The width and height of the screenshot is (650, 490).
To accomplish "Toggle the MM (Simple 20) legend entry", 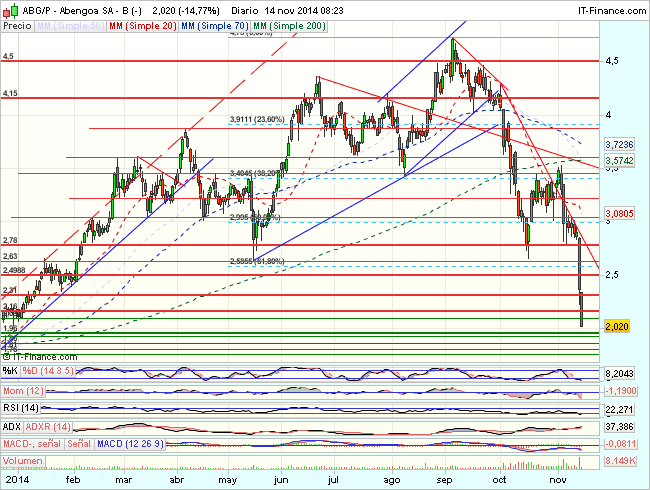I will (143, 26).
